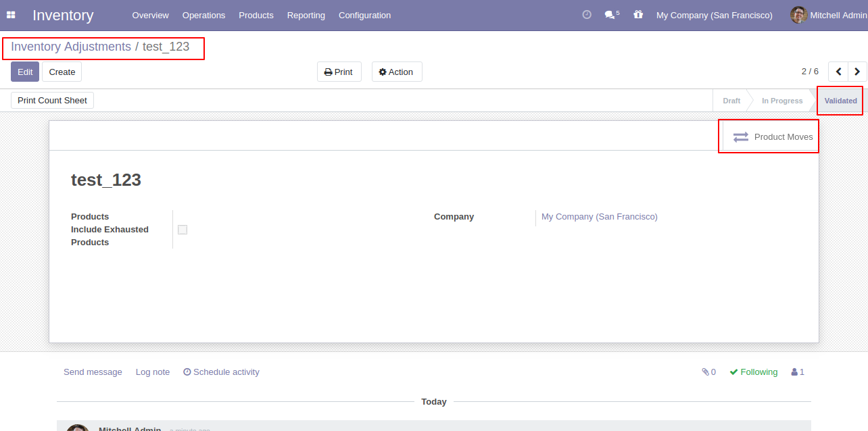
Task: Open the Overview menu
Action: coord(151,15)
